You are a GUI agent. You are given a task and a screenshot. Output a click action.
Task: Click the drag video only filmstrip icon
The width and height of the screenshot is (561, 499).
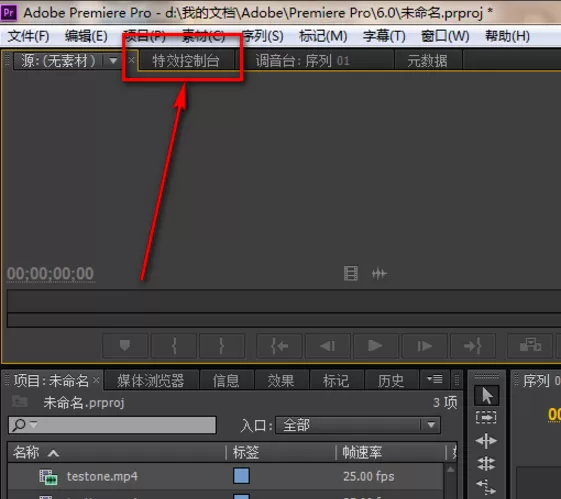[351, 274]
